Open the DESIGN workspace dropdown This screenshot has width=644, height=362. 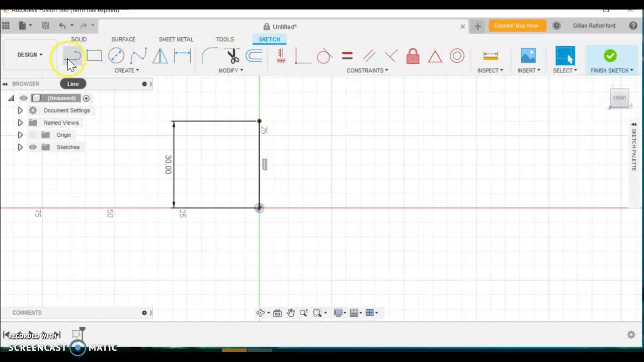(30, 55)
